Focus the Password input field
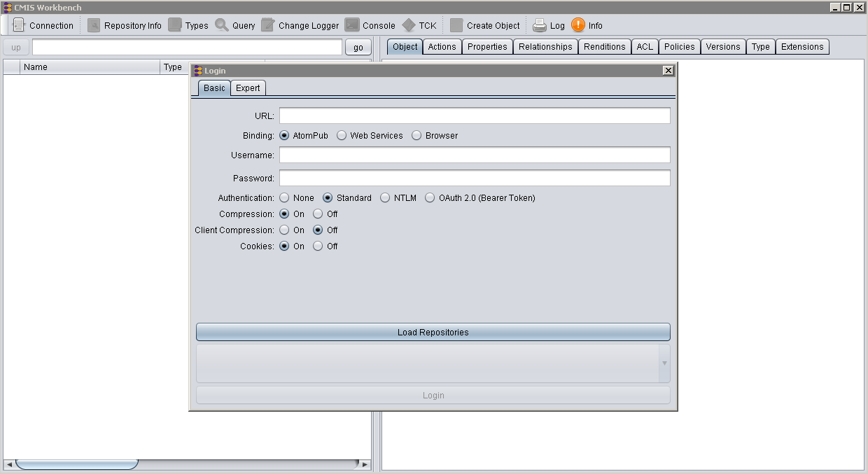Viewport: 868px width, 474px height. [475, 178]
